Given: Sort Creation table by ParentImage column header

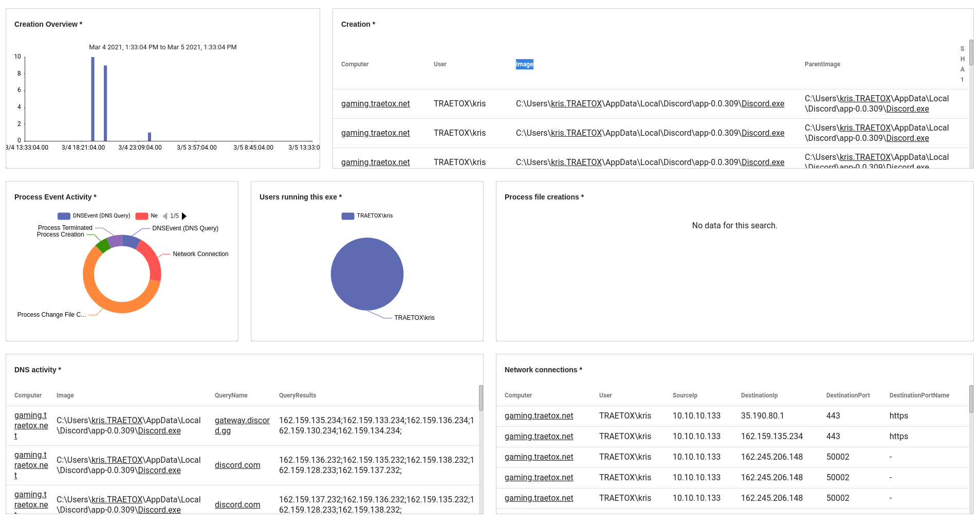Looking at the screenshot, I should pos(822,64).
